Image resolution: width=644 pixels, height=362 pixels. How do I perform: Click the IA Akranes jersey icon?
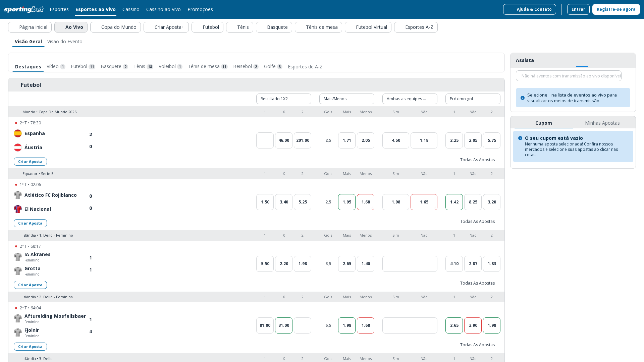(18, 257)
